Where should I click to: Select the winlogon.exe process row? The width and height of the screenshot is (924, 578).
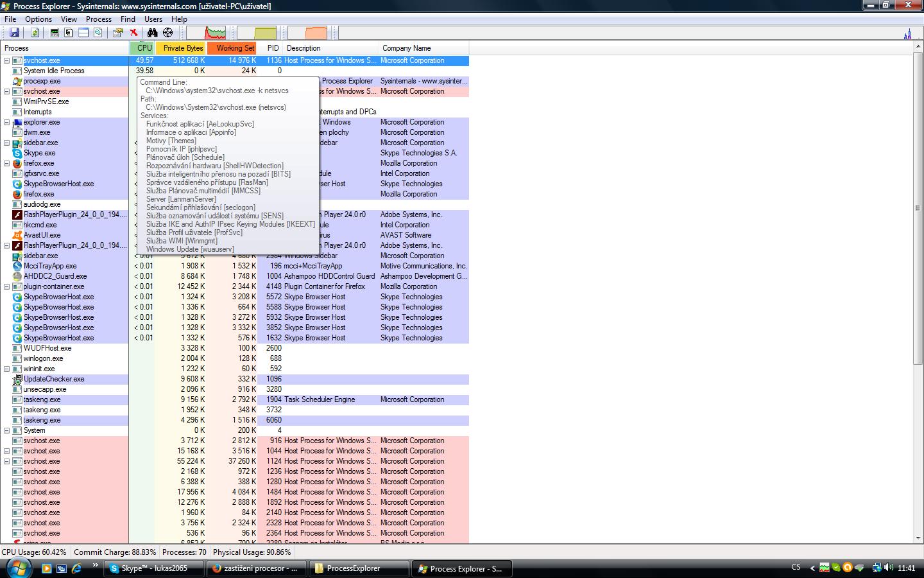235,358
